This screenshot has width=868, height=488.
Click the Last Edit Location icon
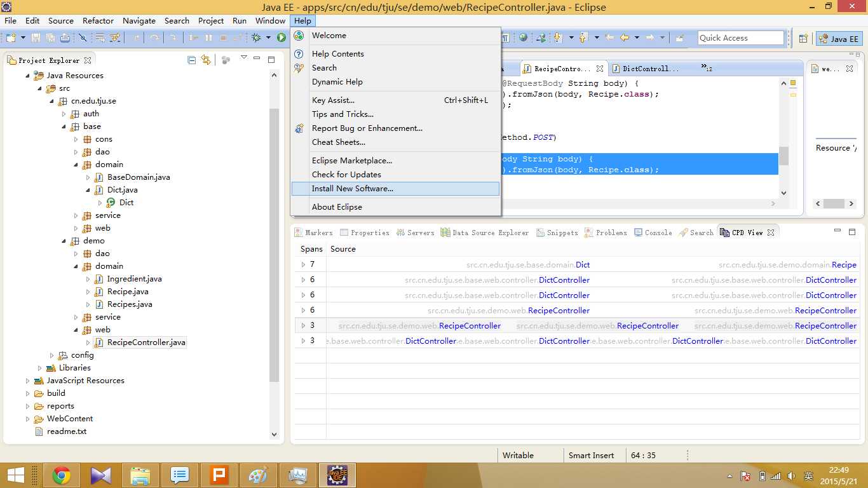pos(609,38)
